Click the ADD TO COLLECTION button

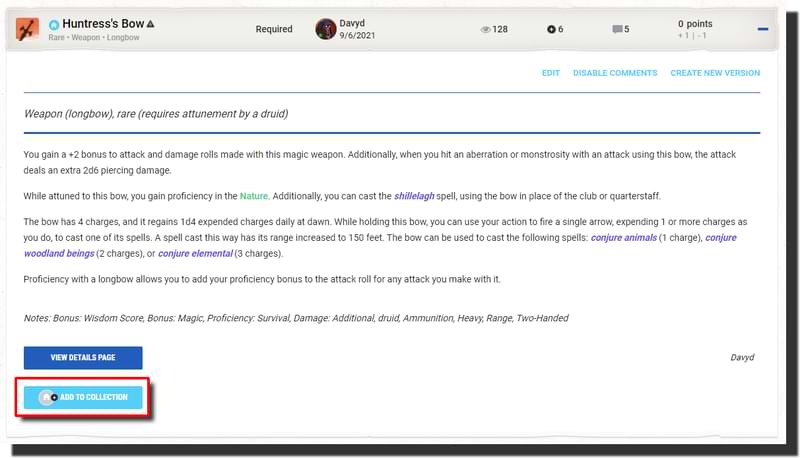(83, 397)
